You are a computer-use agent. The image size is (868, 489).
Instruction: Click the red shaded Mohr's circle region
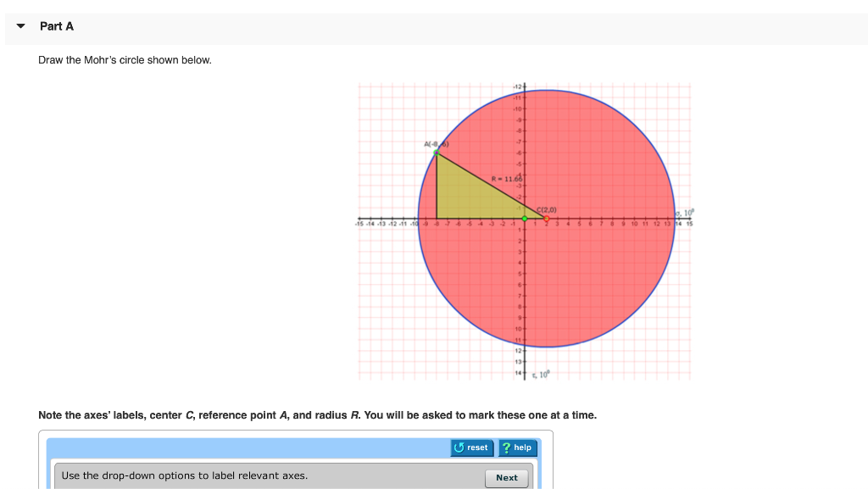(593, 280)
